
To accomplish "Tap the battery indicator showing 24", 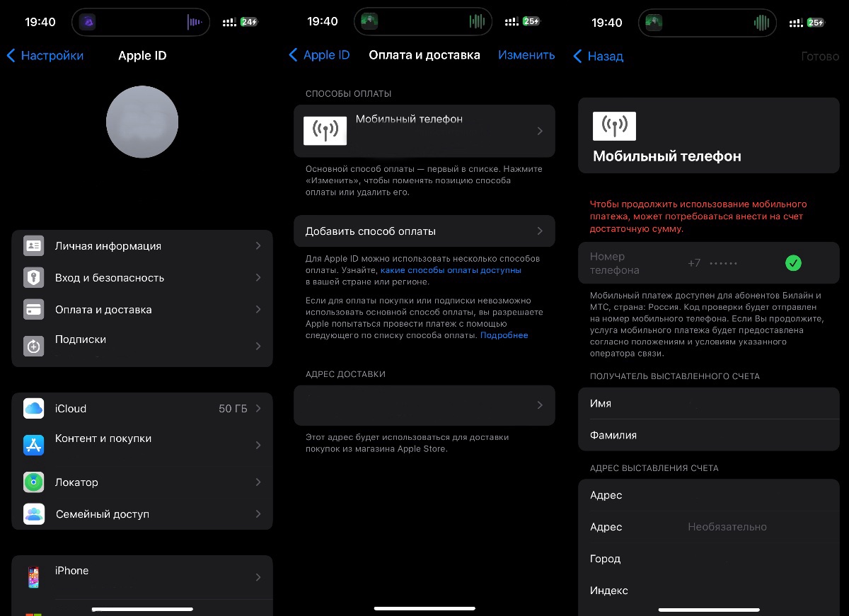I will point(249,22).
